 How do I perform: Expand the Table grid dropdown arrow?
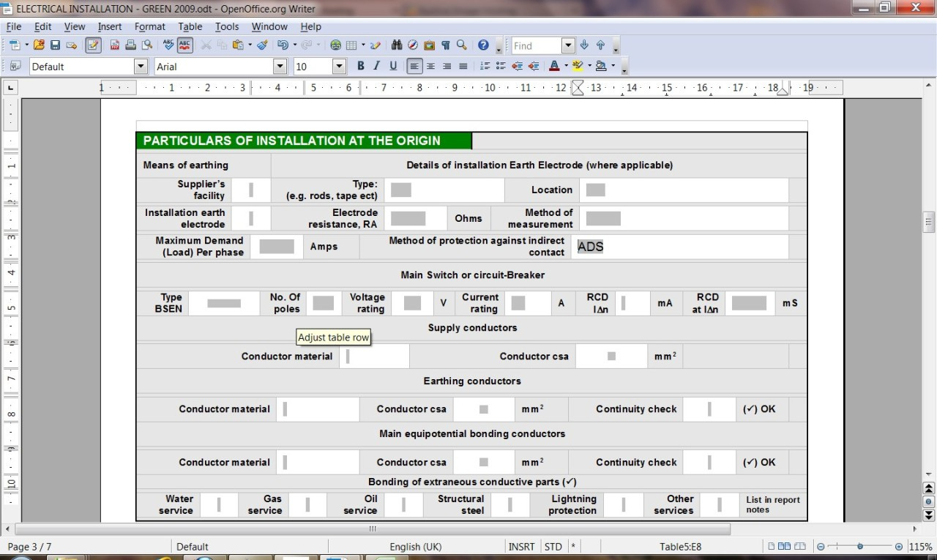pyautogui.click(x=363, y=45)
